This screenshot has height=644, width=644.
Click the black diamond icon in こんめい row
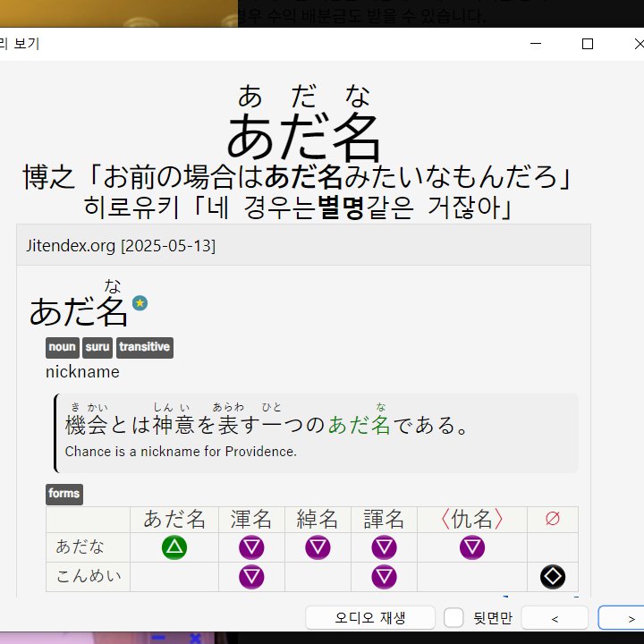pyautogui.click(x=553, y=577)
